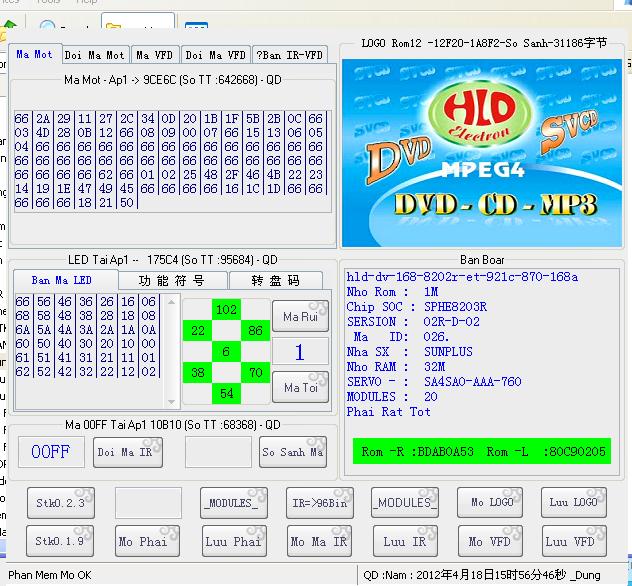632x586 pixels.
Task: Click the 00FF code field
Action: click(51, 452)
